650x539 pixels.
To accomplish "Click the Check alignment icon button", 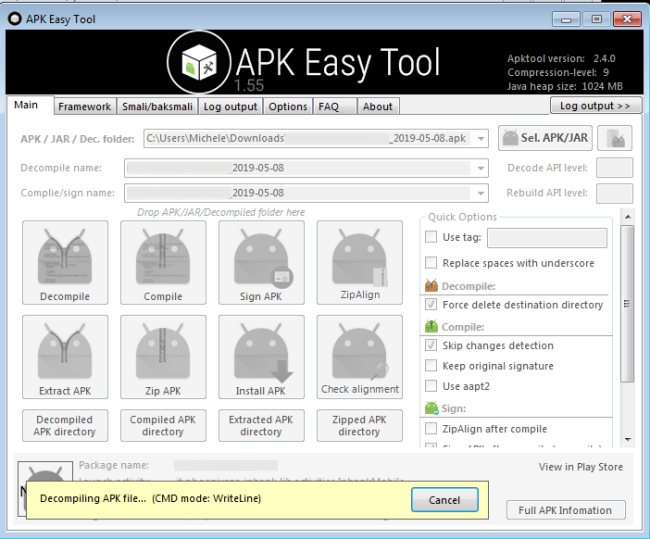I will 359,357.
